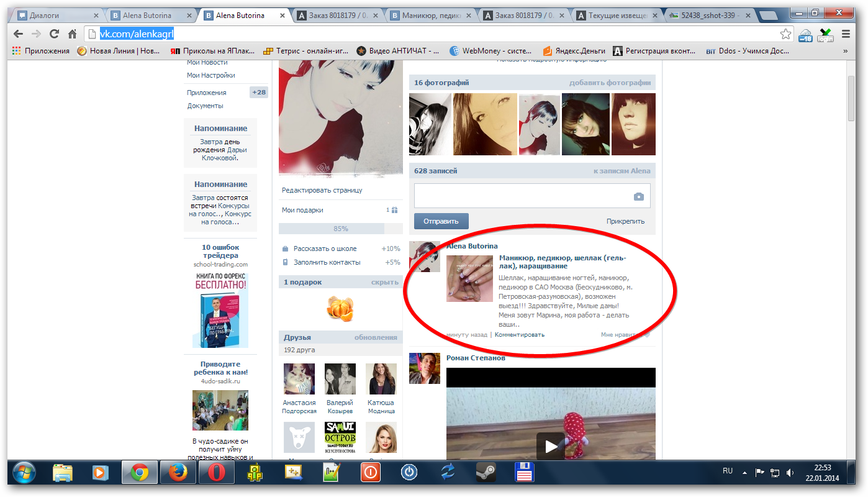Open Мои Настройки in the left menu
The height and width of the screenshot is (497, 868).
click(211, 75)
